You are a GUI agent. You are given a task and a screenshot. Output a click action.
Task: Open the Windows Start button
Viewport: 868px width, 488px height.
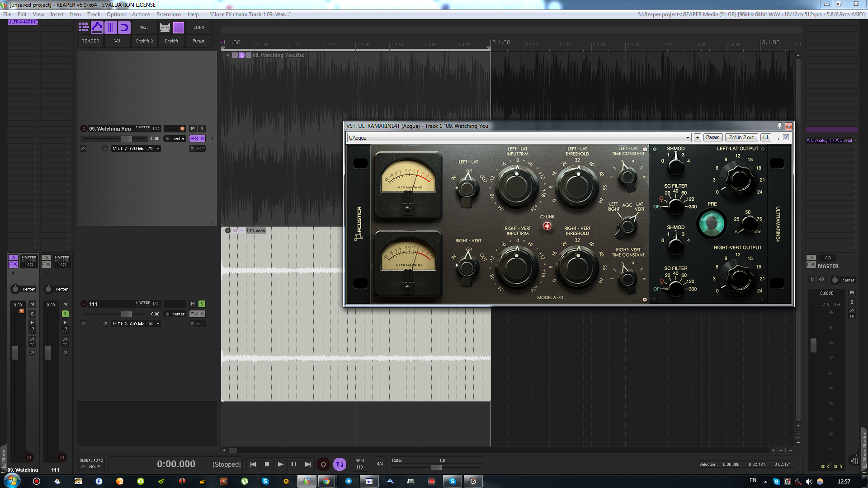[x=12, y=481]
